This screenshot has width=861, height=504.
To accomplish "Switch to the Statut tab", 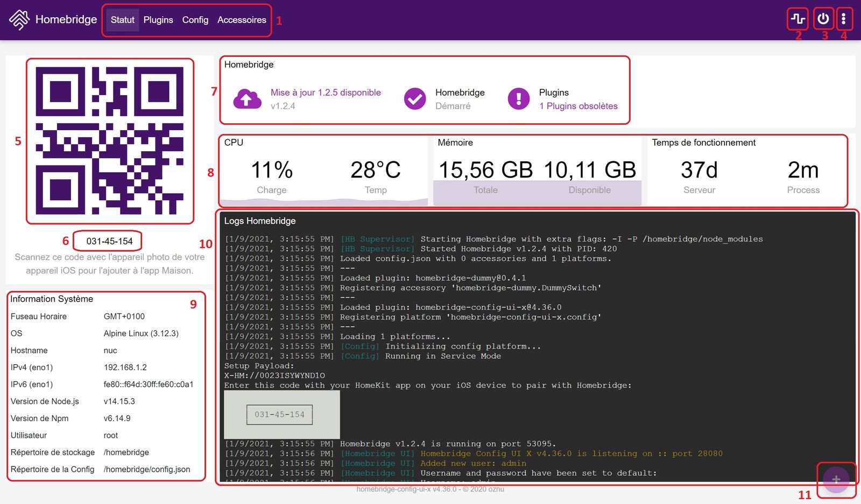I will (x=122, y=20).
